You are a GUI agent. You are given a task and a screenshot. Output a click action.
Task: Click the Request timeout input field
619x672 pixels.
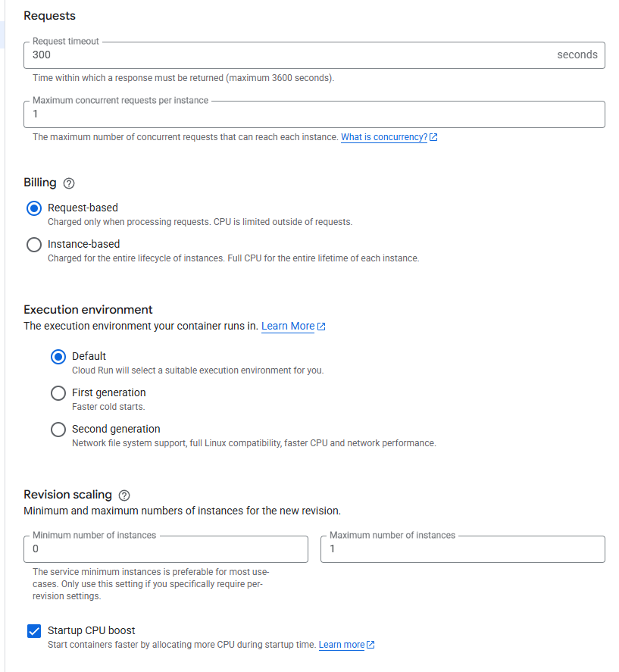288,55
